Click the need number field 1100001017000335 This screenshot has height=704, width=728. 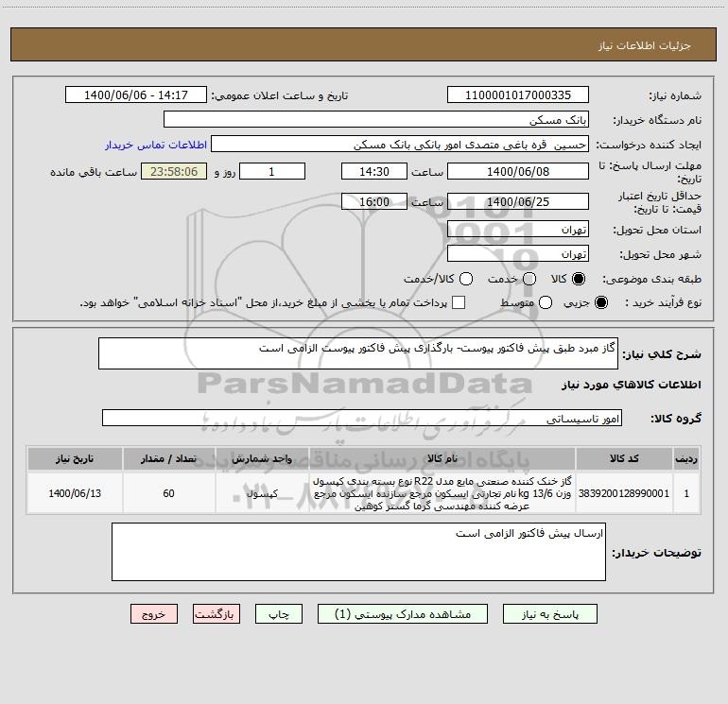click(518, 94)
